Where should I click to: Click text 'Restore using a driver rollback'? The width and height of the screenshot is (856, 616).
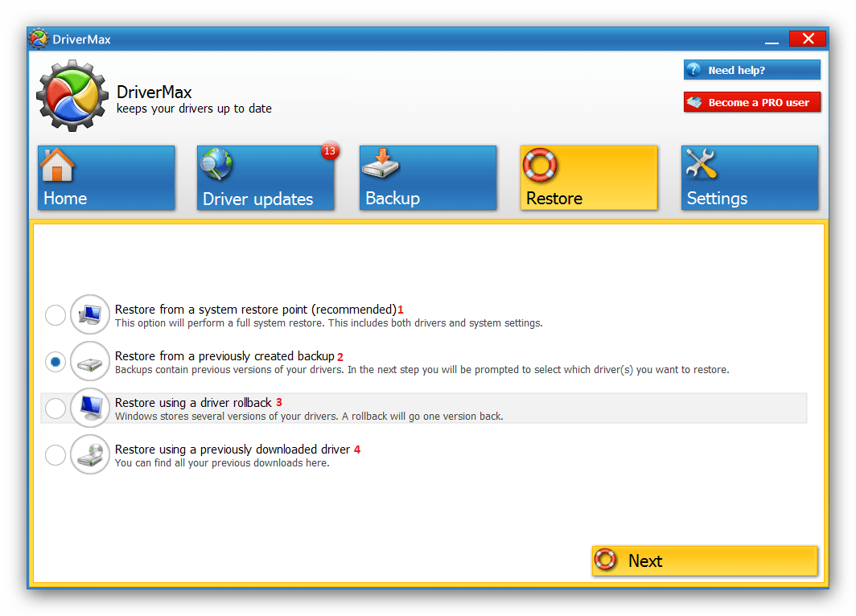[193, 403]
